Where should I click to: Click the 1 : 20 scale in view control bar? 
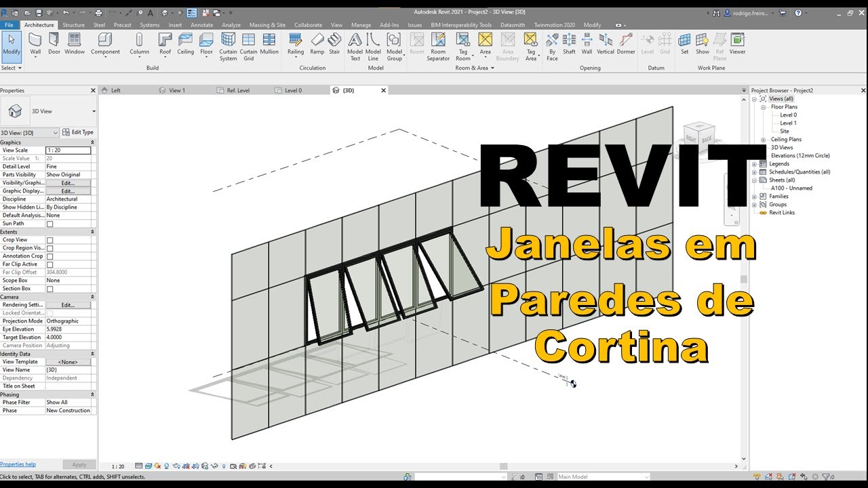point(118,466)
